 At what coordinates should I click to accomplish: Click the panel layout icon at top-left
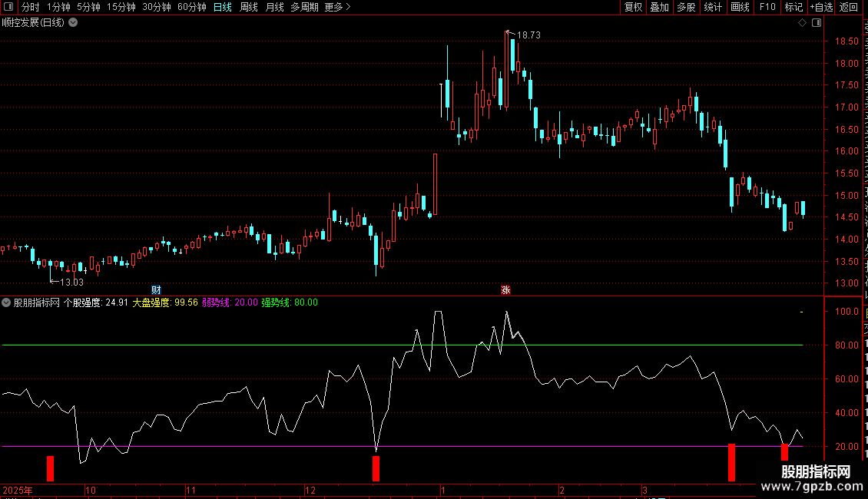[8, 7]
